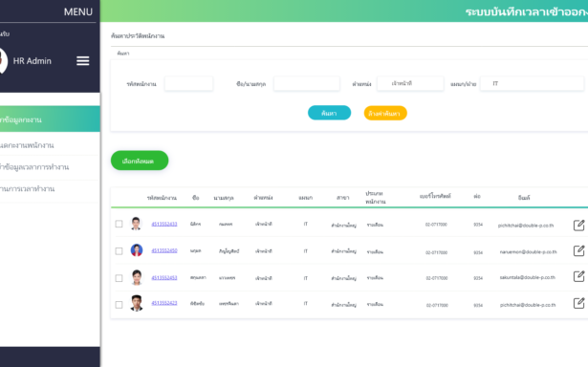Select the highlighted green sidebar menu item
588x367 pixels.
pos(50,119)
